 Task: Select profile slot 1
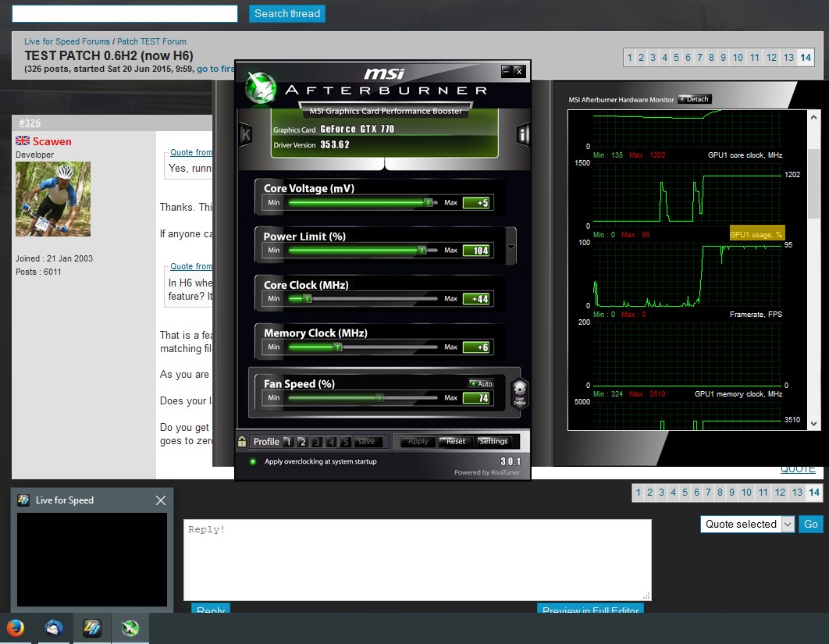click(288, 442)
